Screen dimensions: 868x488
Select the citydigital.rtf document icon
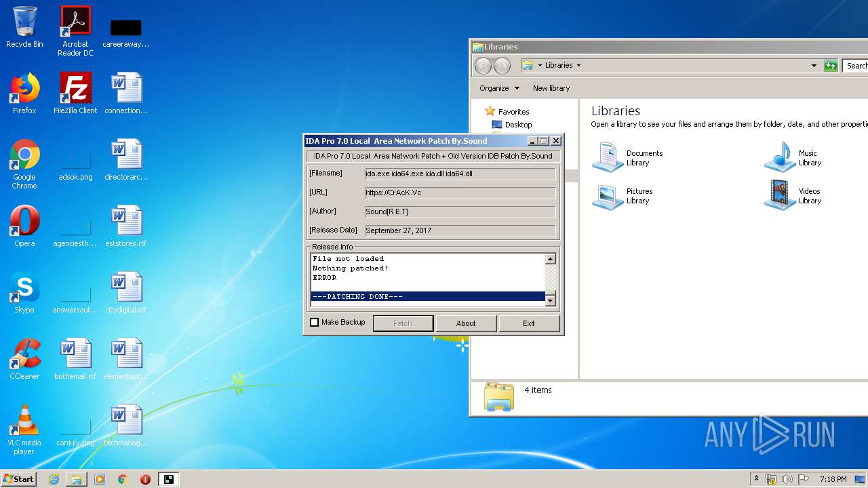point(126,292)
